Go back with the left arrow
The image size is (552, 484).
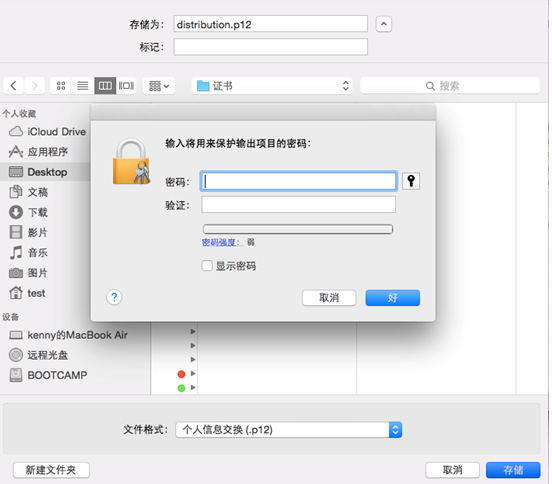(13, 86)
